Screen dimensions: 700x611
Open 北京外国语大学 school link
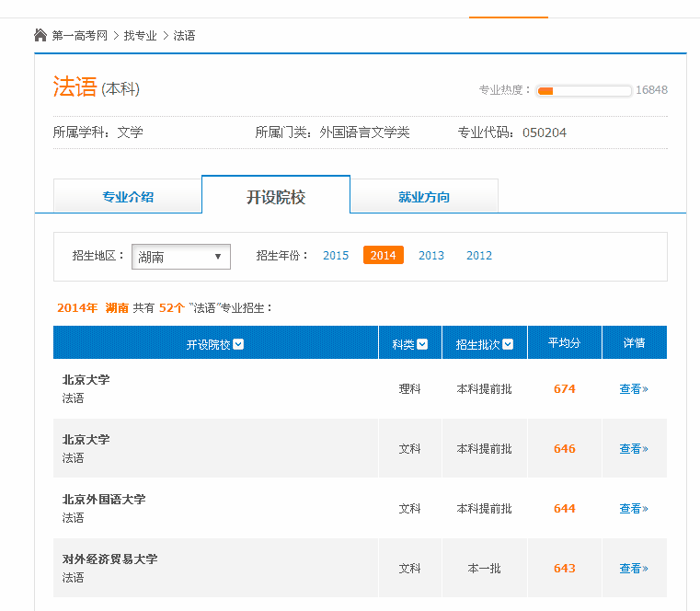104,500
